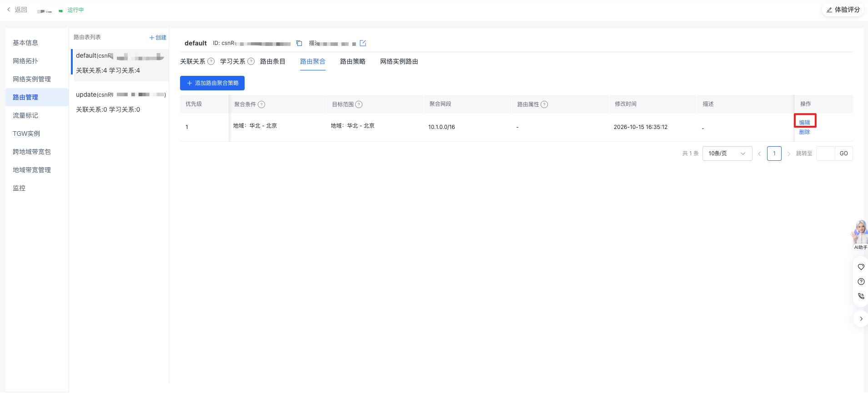Open 体验评分 feedback
Image resolution: width=868 pixels, height=396 pixels.
(x=843, y=10)
